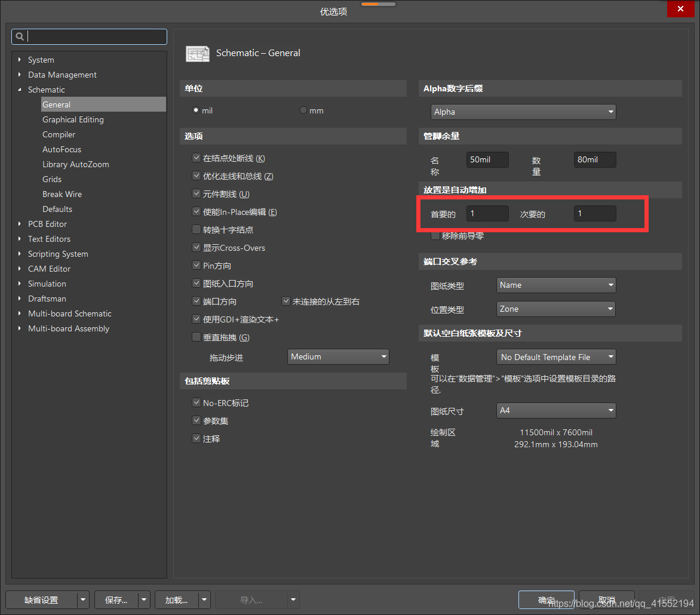Viewport: 700px width, 615px height.
Task: Open 位置类型 Zone dropdown
Action: tap(556, 309)
